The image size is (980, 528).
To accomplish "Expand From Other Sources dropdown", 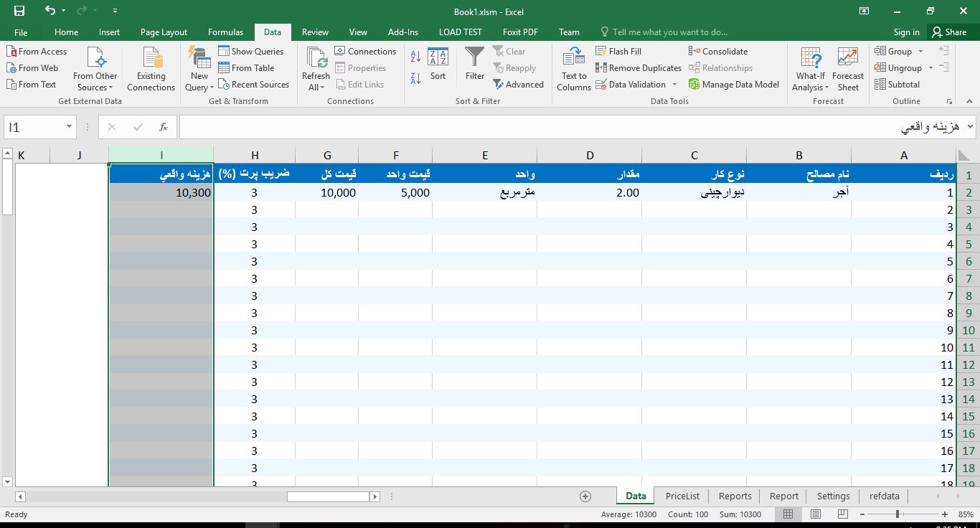I will (95, 81).
